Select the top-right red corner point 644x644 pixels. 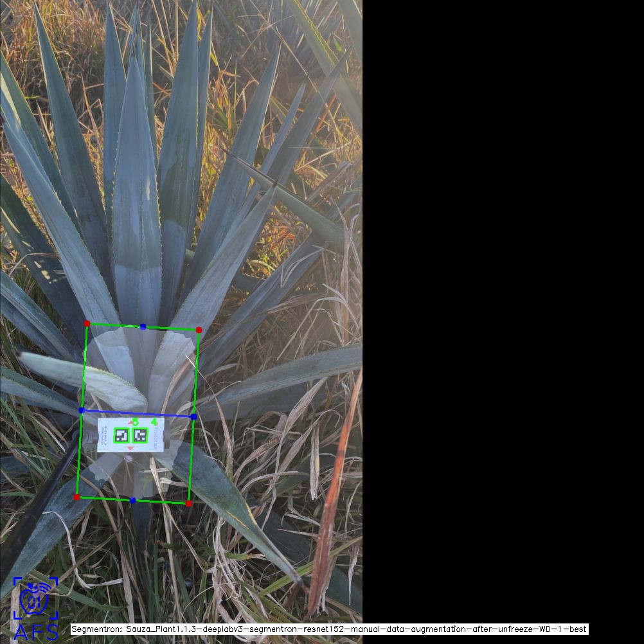[x=199, y=330]
